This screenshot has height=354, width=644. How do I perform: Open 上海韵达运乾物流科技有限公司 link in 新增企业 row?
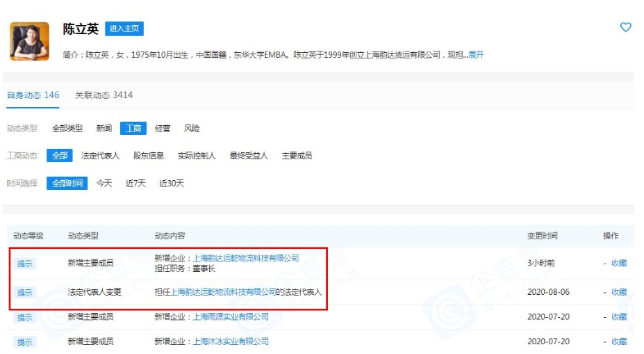(x=246, y=258)
